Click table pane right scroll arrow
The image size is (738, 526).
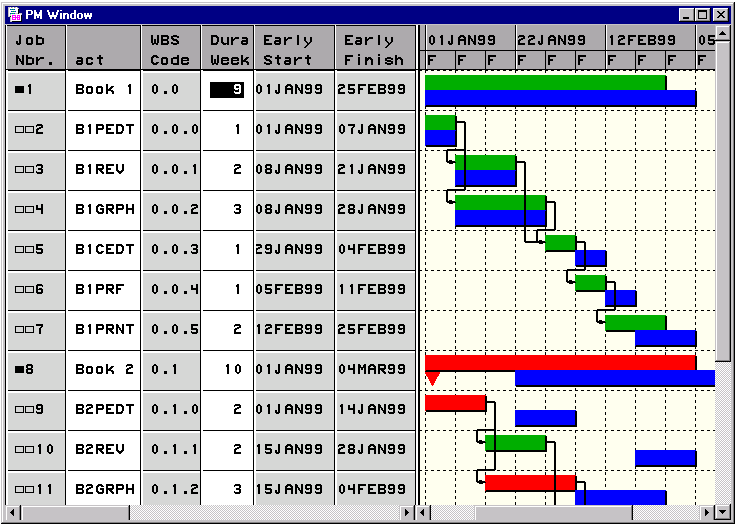pos(407,512)
